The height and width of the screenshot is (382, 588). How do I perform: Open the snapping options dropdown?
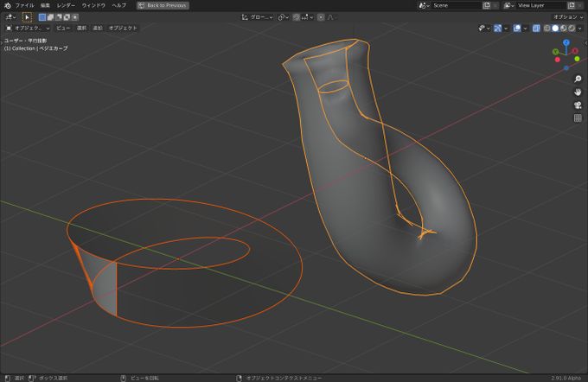307,17
